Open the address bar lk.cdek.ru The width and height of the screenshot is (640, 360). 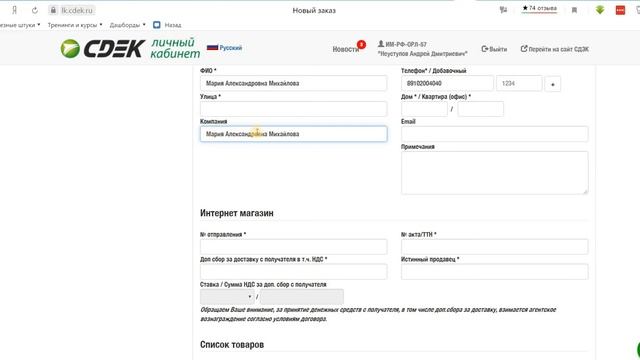[x=77, y=10]
